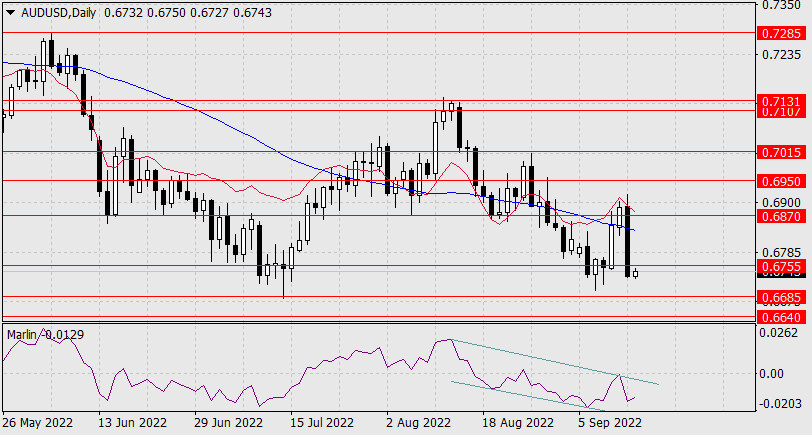Click the latest small candlestick on the chart

pyautogui.click(x=636, y=273)
